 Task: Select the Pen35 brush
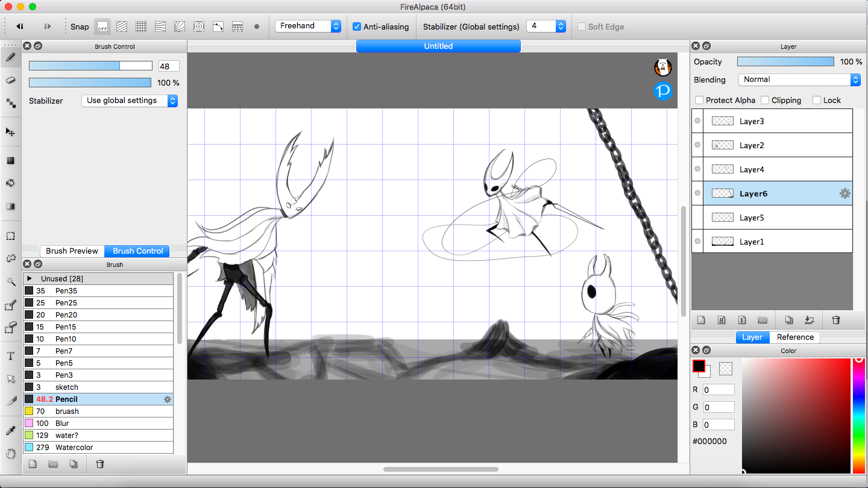98,291
